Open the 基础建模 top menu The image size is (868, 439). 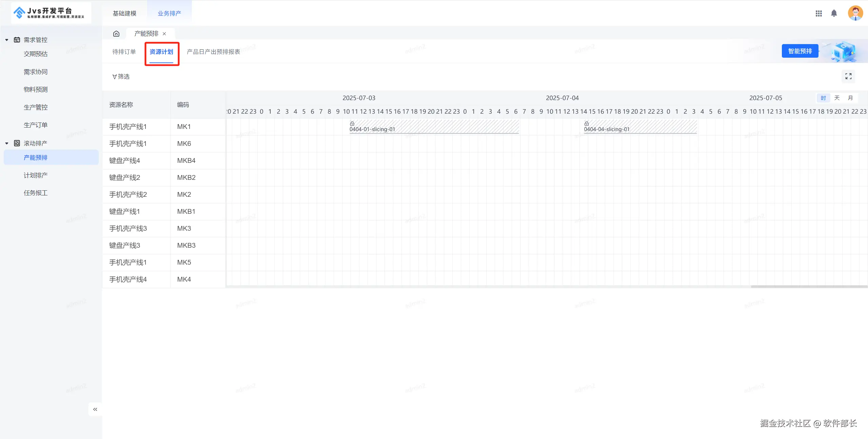click(x=124, y=13)
